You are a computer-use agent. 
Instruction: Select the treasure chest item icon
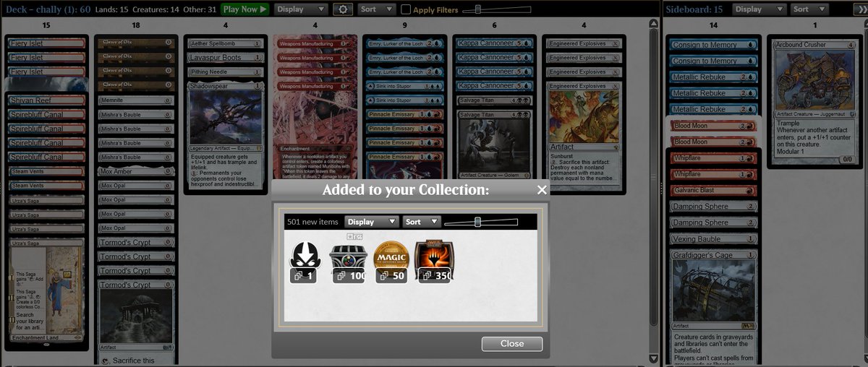[348, 262]
